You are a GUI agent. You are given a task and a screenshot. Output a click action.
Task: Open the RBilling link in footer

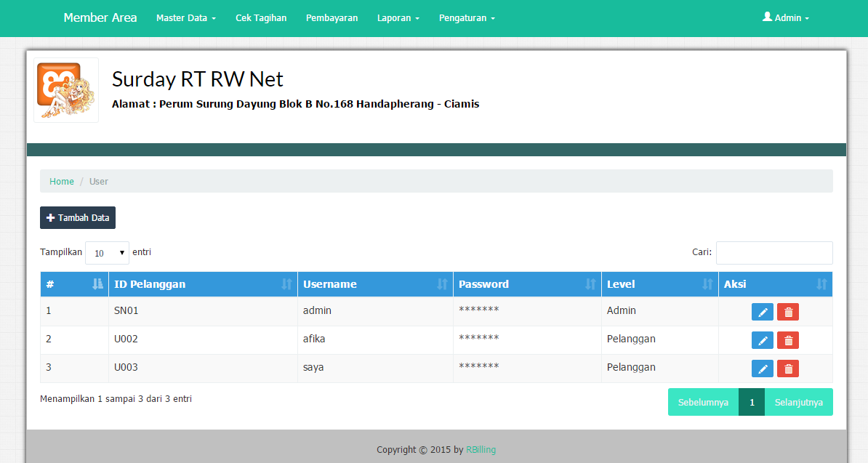(481, 449)
